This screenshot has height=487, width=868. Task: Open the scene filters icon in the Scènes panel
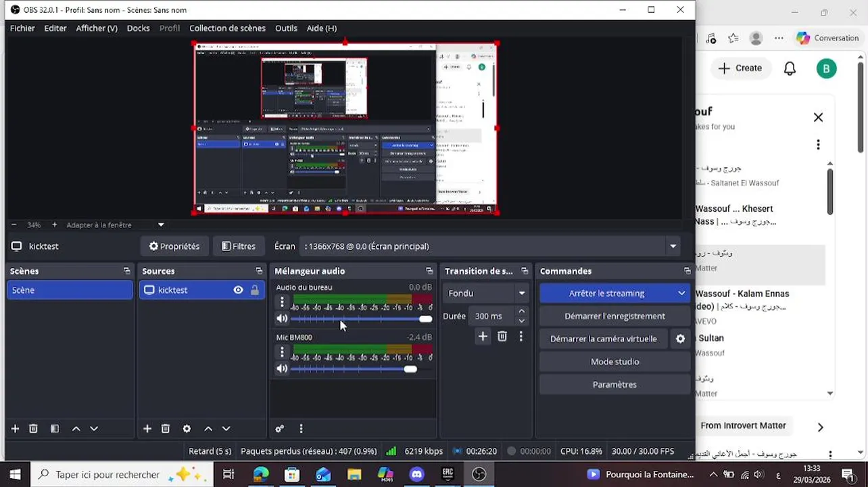pyautogui.click(x=55, y=429)
